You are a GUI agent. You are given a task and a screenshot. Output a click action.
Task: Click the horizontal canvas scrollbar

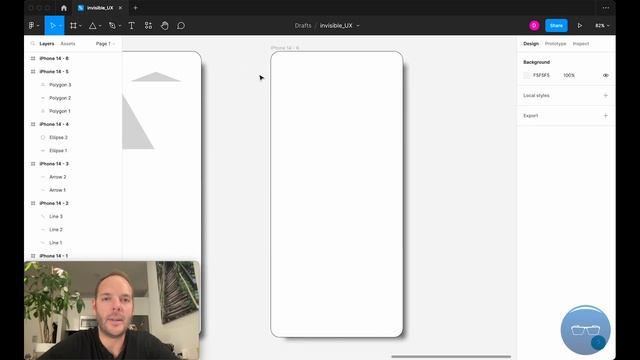pyautogui.click(x=451, y=356)
